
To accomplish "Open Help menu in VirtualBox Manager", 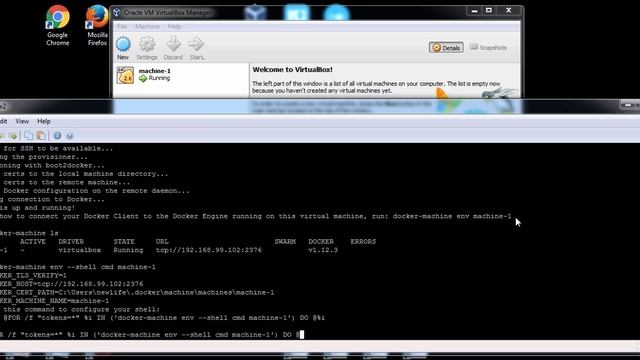I will click(174, 27).
